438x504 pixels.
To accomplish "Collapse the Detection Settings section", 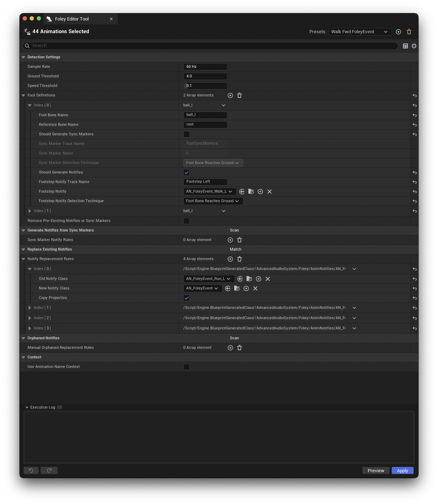I will point(23,57).
